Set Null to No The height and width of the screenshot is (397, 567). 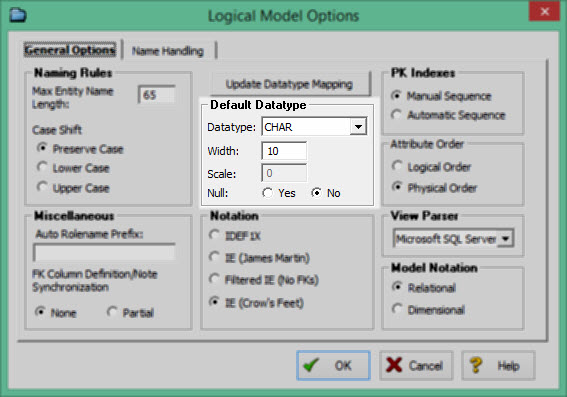[x=316, y=193]
